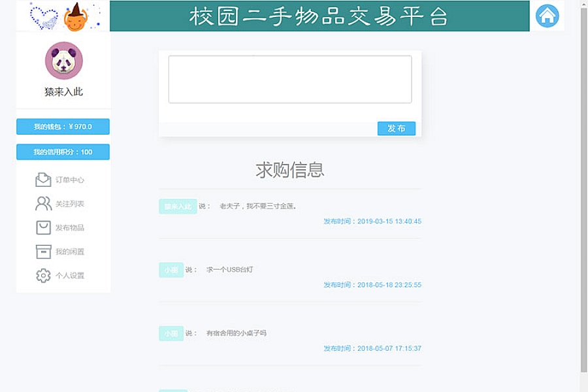Click the heart logo in header
The height and width of the screenshot is (392, 588).
pos(44,17)
